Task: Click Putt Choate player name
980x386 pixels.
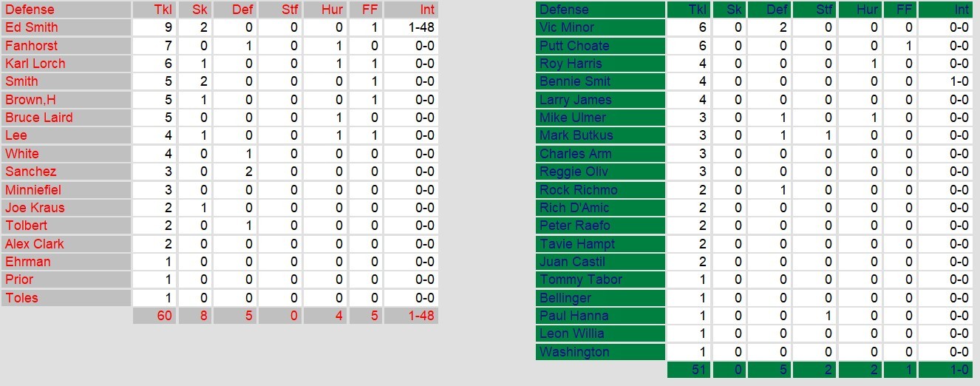Action: point(574,46)
